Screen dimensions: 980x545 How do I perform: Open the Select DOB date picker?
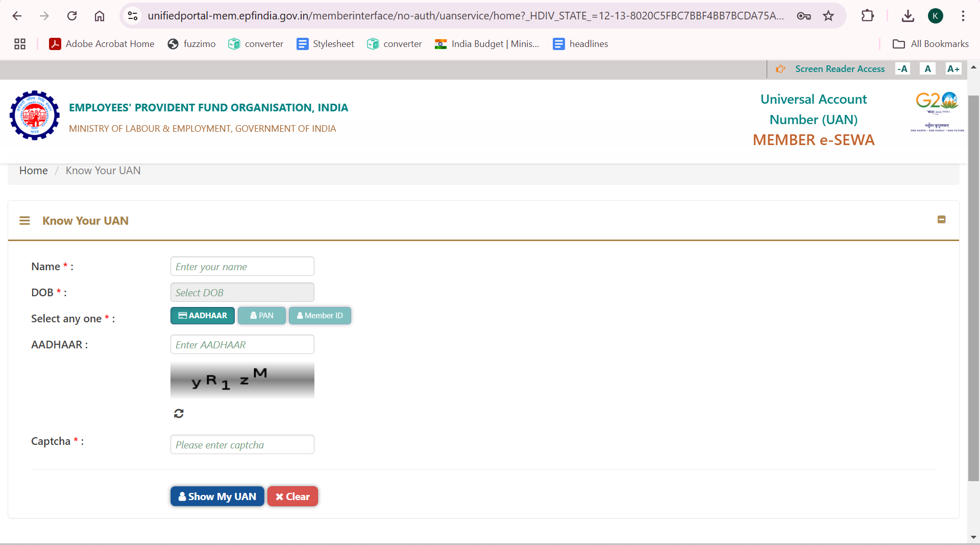click(x=242, y=292)
